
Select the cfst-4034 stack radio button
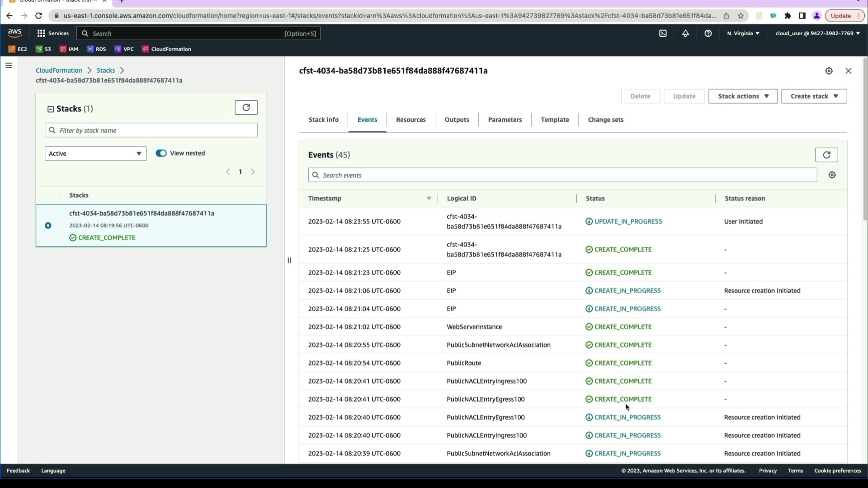(x=48, y=225)
